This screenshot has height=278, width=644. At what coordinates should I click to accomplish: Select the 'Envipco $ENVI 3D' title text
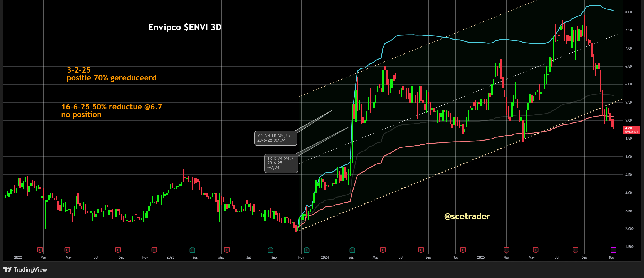pyautogui.click(x=185, y=27)
